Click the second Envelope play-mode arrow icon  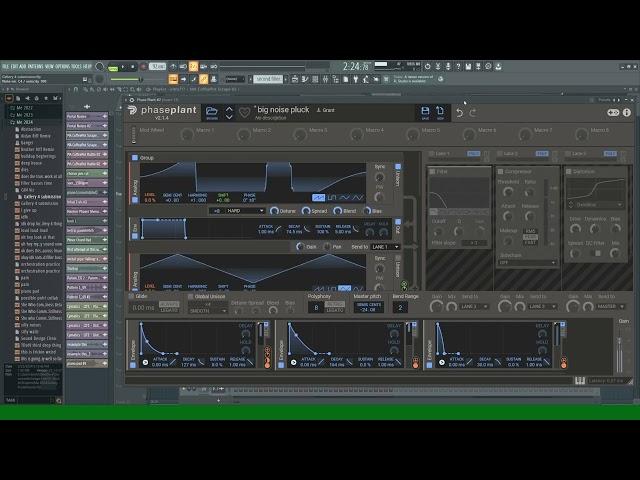(293, 362)
